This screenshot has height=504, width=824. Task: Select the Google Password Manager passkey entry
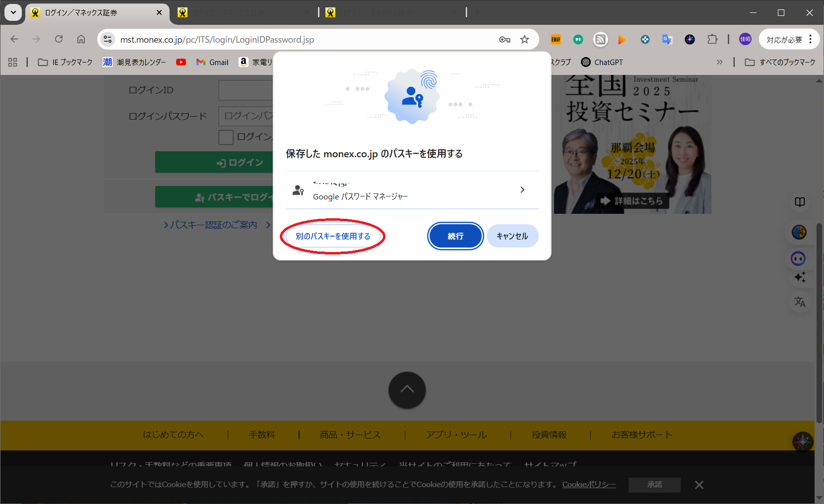click(x=412, y=190)
